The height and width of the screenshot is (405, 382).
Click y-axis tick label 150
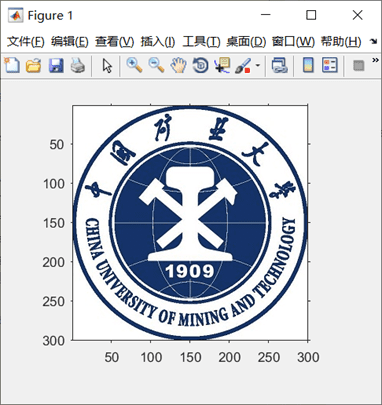coord(54,223)
